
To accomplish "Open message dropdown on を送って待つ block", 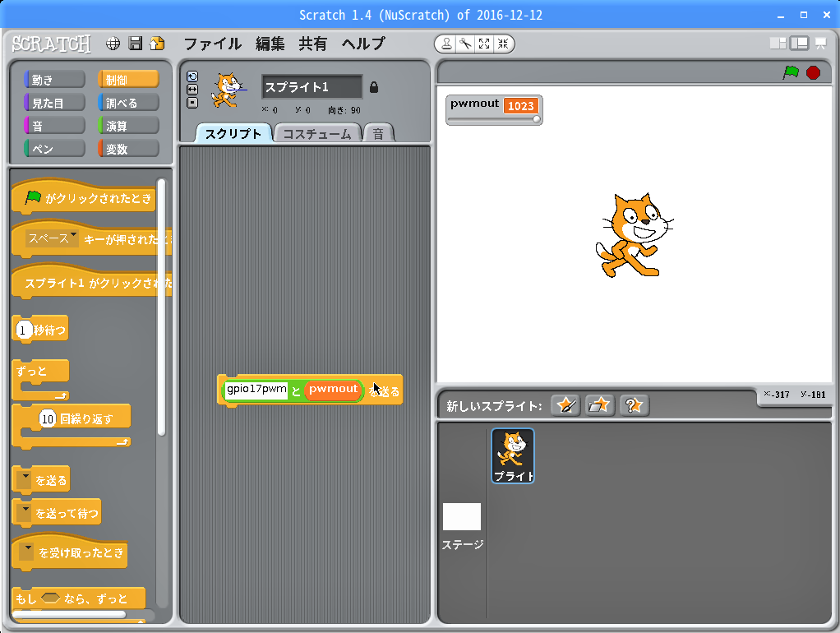I will [x=24, y=513].
